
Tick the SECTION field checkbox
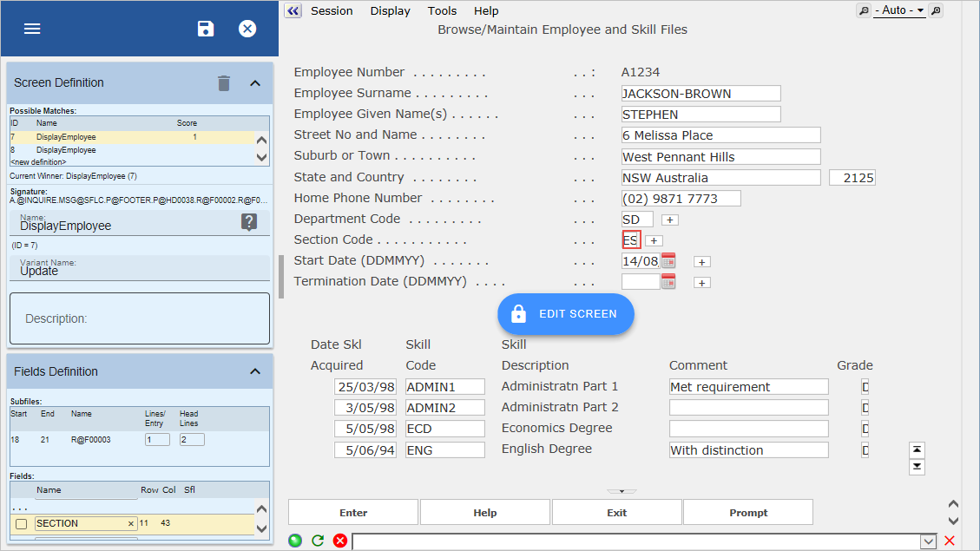click(x=21, y=523)
